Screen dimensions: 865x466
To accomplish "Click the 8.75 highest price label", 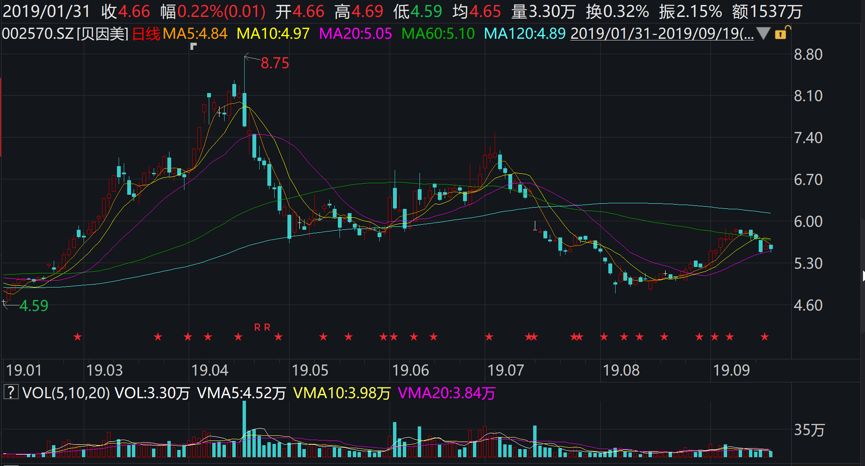I will [274, 63].
